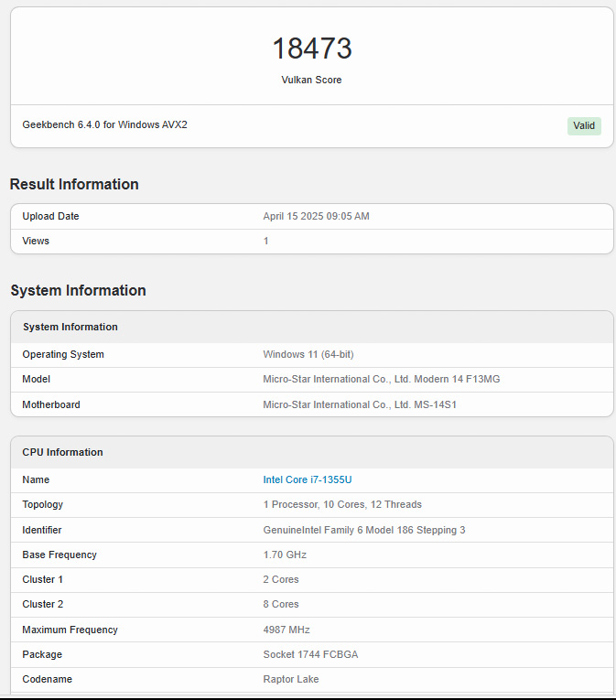The width and height of the screenshot is (616, 700).
Task: Select the Upload Date label
Action: pos(50,216)
